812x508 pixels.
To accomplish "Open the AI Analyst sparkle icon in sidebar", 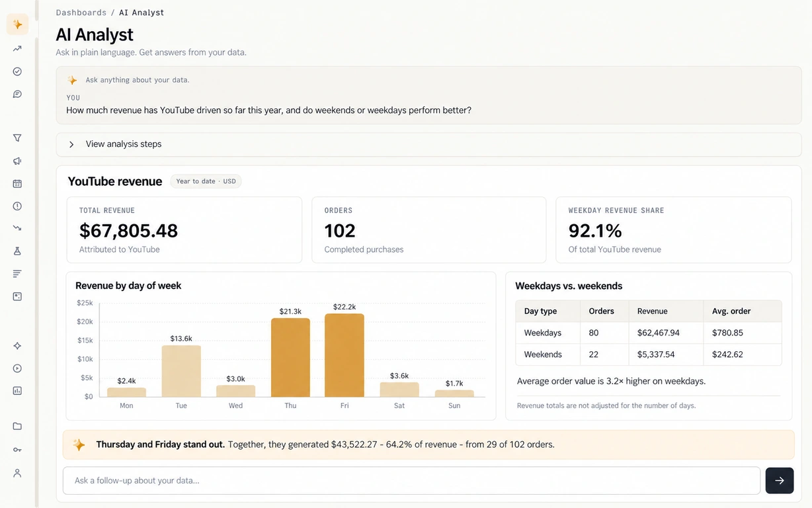I will (x=17, y=24).
